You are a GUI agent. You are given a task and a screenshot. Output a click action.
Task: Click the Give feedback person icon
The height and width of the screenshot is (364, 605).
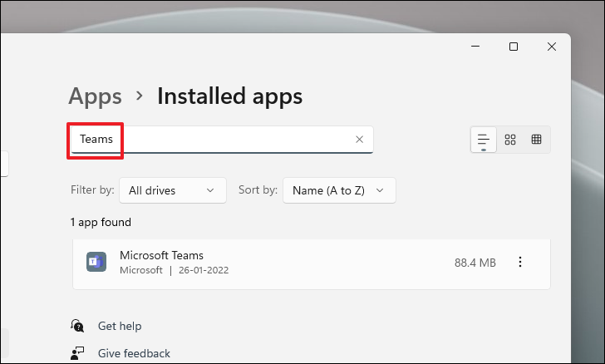coord(77,353)
